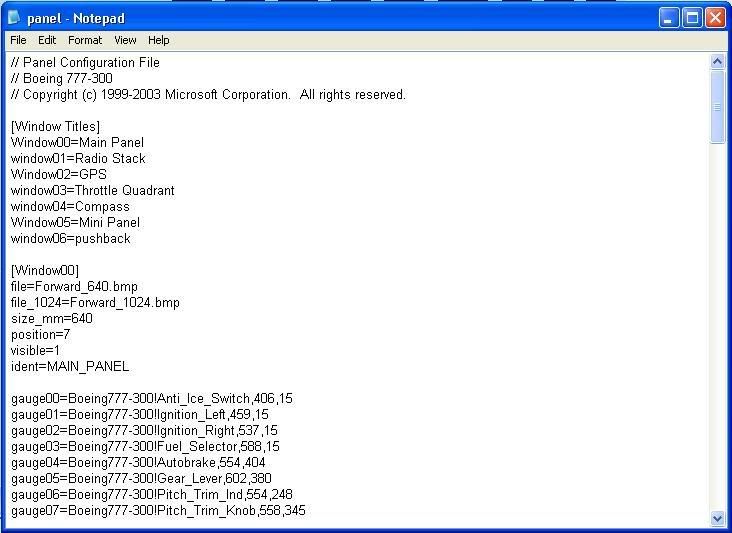Maximize the Notepad window
The height and width of the screenshot is (533, 732).
click(692, 18)
